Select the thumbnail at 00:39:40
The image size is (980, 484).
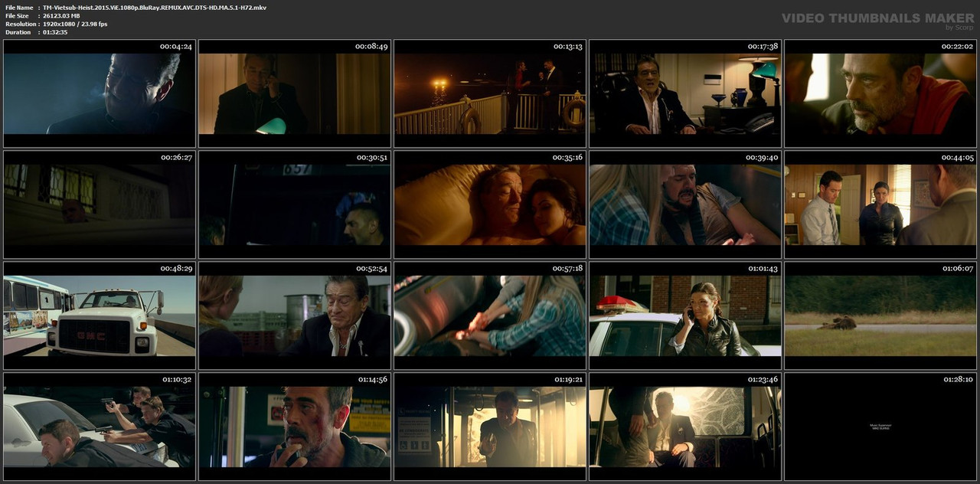[685, 204]
